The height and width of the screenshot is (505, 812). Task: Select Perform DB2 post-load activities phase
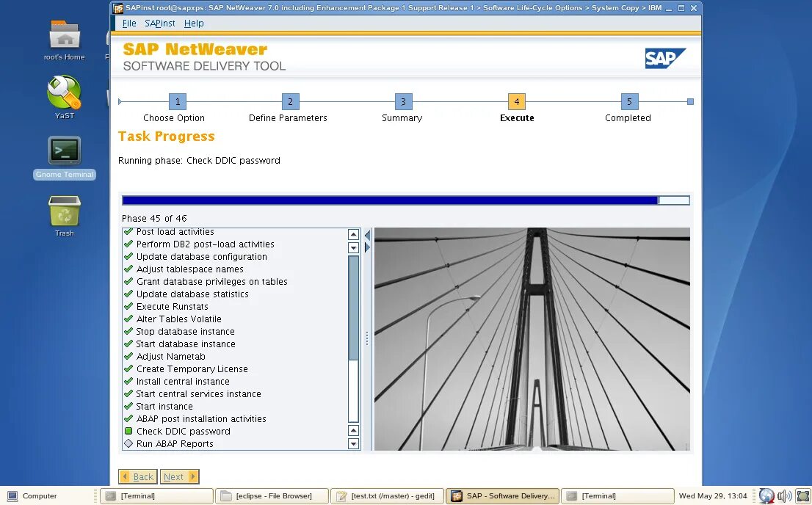coord(205,244)
